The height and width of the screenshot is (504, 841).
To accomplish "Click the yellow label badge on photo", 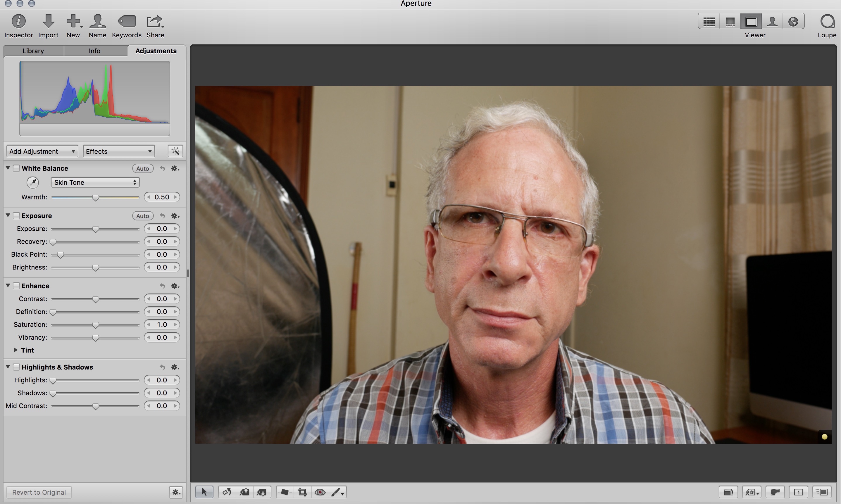I will click(824, 437).
